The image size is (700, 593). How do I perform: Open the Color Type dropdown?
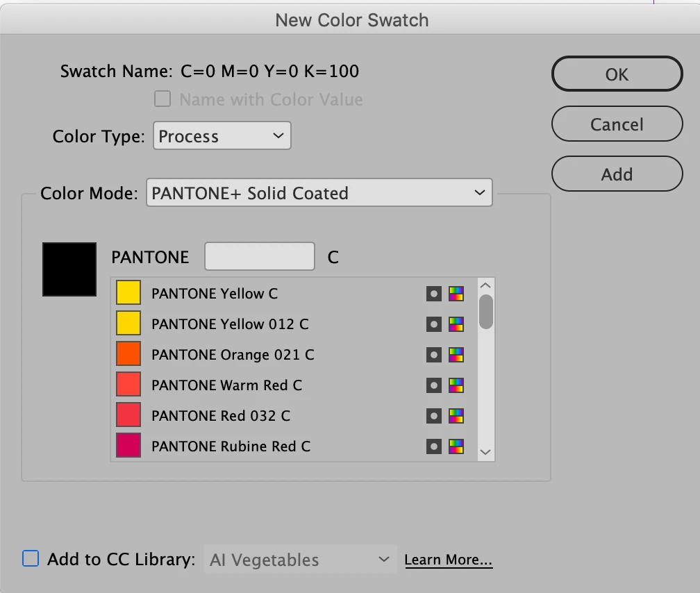click(221, 136)
